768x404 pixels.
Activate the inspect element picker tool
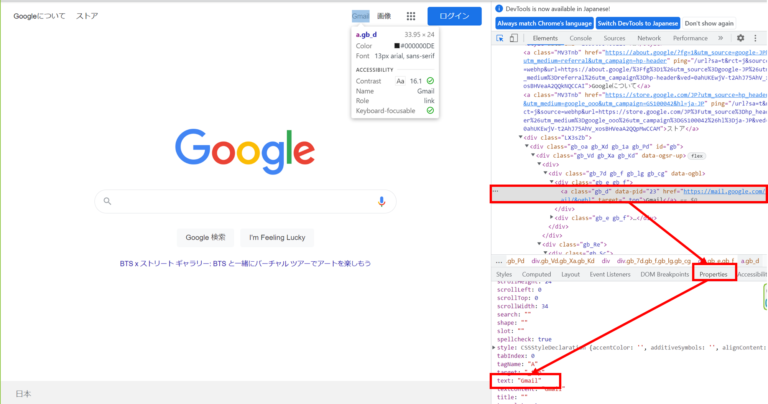coord(500,38)
